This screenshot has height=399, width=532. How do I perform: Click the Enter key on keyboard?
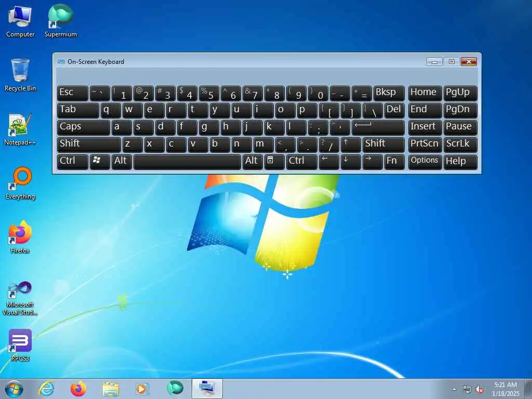pyautogui.click(x=378, y=128)
